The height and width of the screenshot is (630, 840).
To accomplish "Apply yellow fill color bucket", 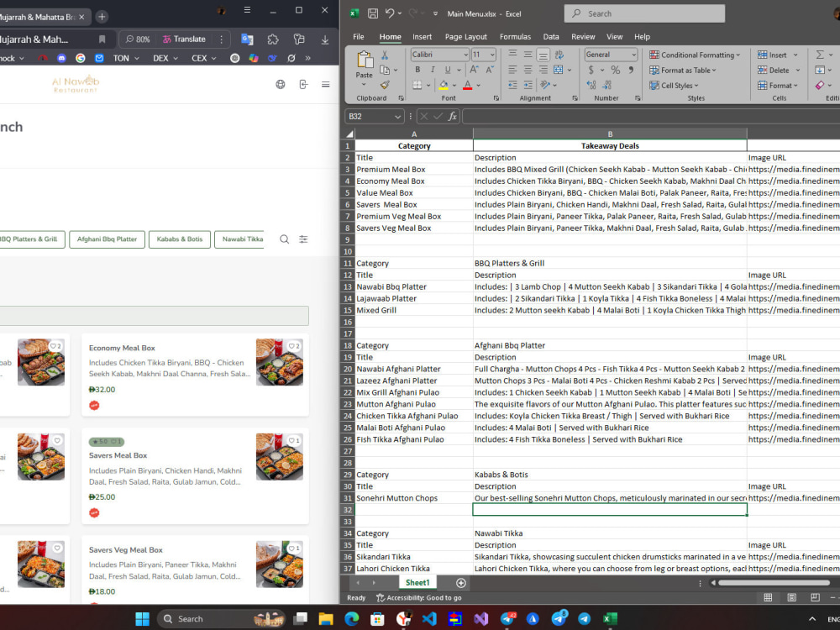I will pos(444,85).
